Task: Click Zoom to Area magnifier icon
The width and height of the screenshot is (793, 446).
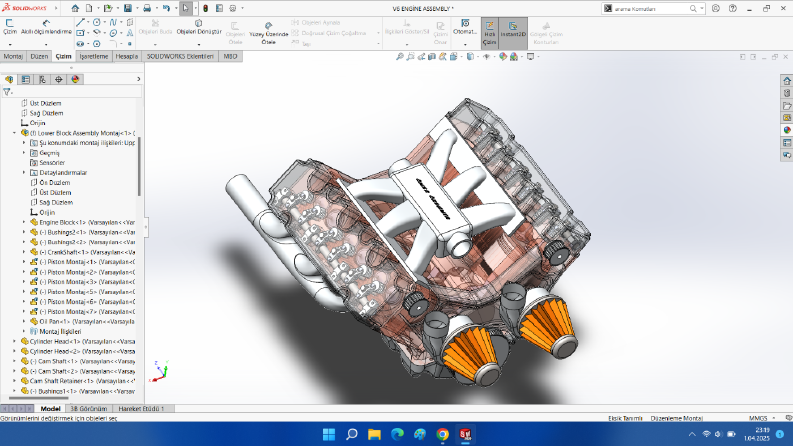Action: tap(410, 57)
